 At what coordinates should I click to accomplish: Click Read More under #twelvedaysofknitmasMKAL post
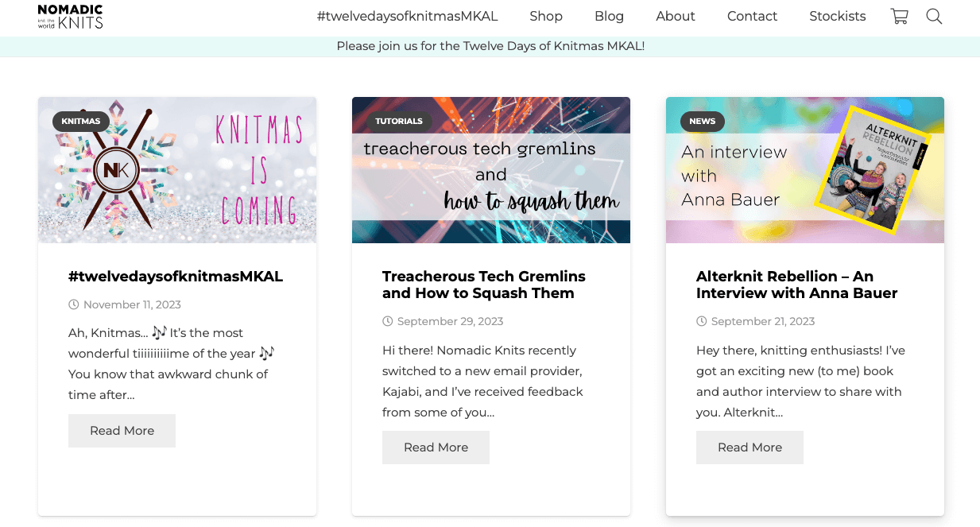[x=122, y=431]
